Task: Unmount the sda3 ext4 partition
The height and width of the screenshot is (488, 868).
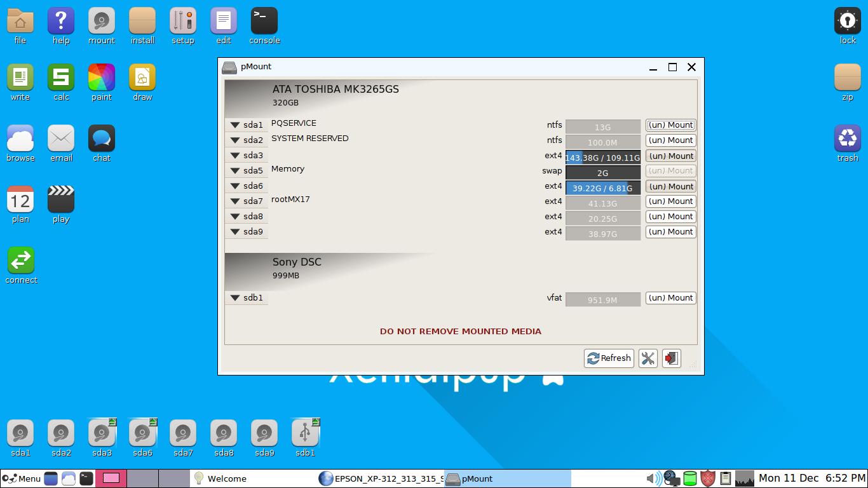Action: click(x=670, y=156)
